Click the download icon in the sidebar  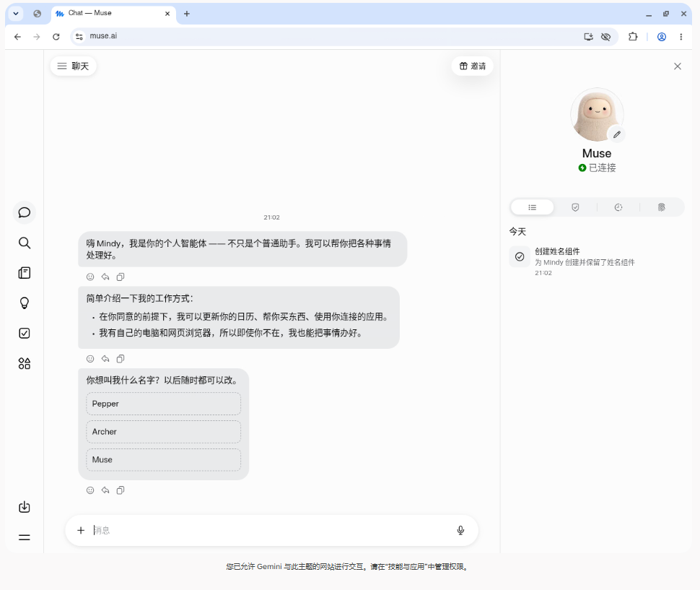pos(24,507)
